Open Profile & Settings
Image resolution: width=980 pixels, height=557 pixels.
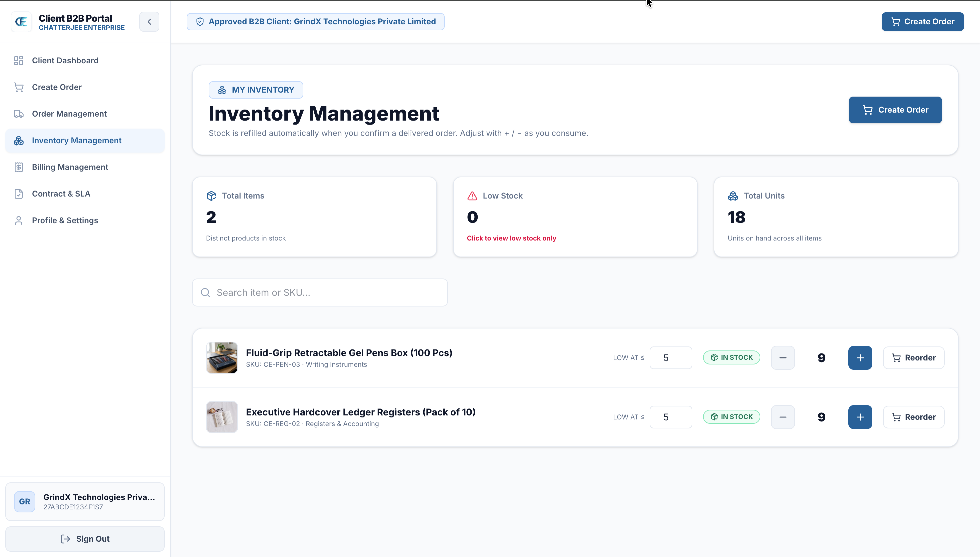click(85, 220)
